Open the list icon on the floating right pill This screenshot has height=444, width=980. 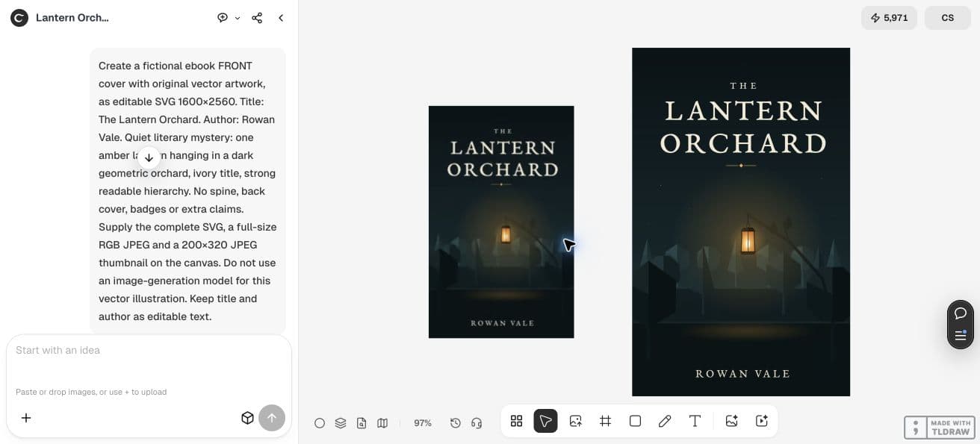pos(961,336)
